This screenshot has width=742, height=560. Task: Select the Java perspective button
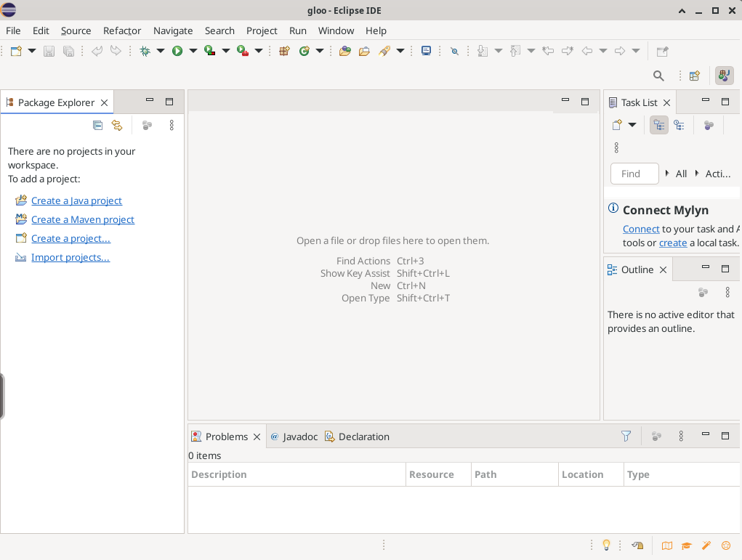click(724, 76)
